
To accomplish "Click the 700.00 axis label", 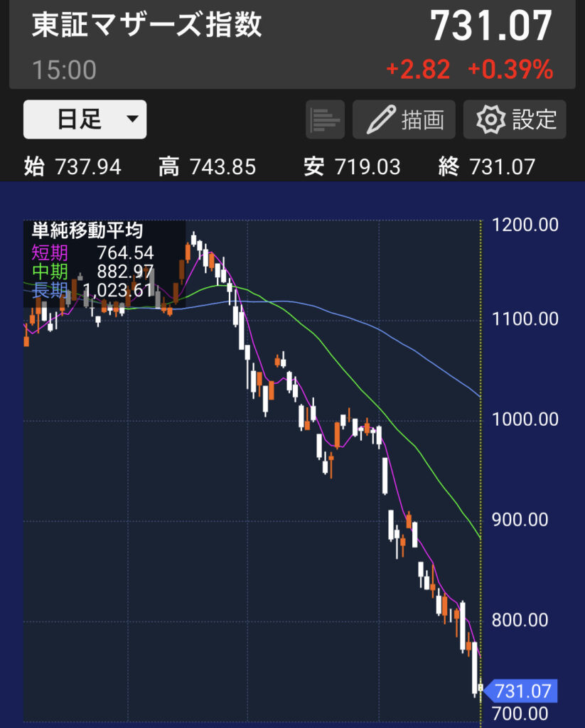I will tap(520, 714).
